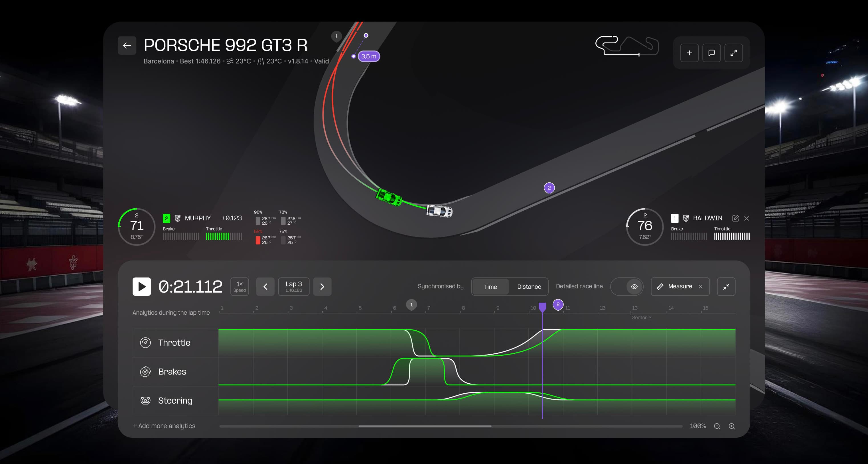Synchronise by Time

(490, 286)
